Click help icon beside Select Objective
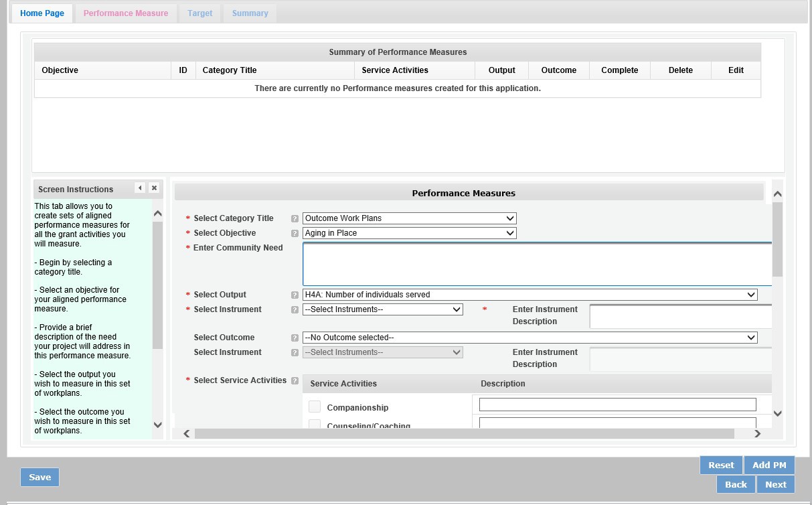The image size is (812, 505). pyautogui.click(x=295, y=233)
